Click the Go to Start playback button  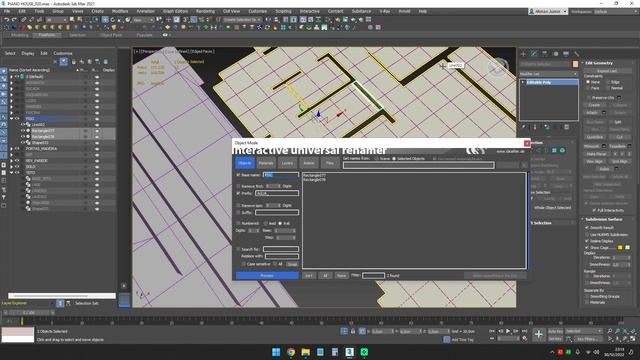492,331
